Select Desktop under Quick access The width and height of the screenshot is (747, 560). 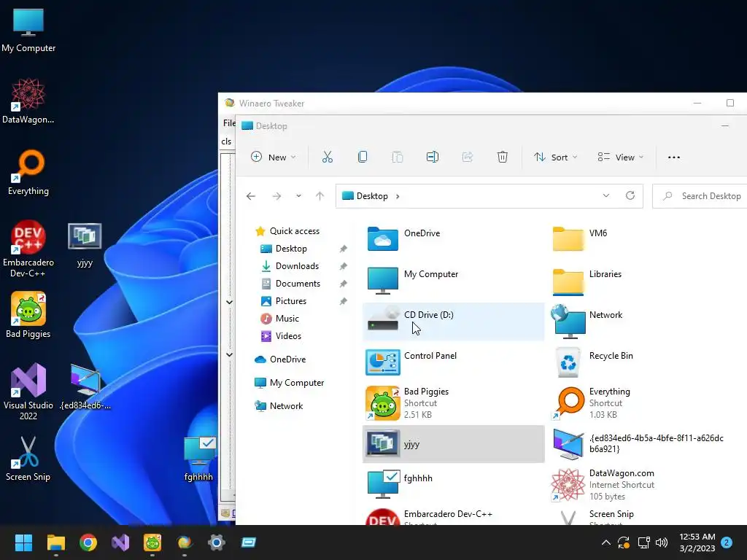coord(291,249)
